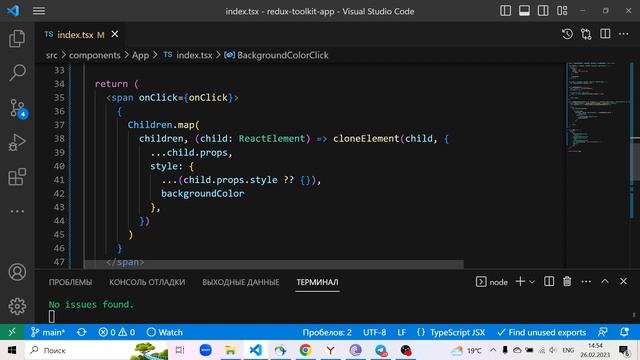Viewport: 640px width, 360px height.
Task: Open errors and warnings count in status bar
Action: coord(117,332)
